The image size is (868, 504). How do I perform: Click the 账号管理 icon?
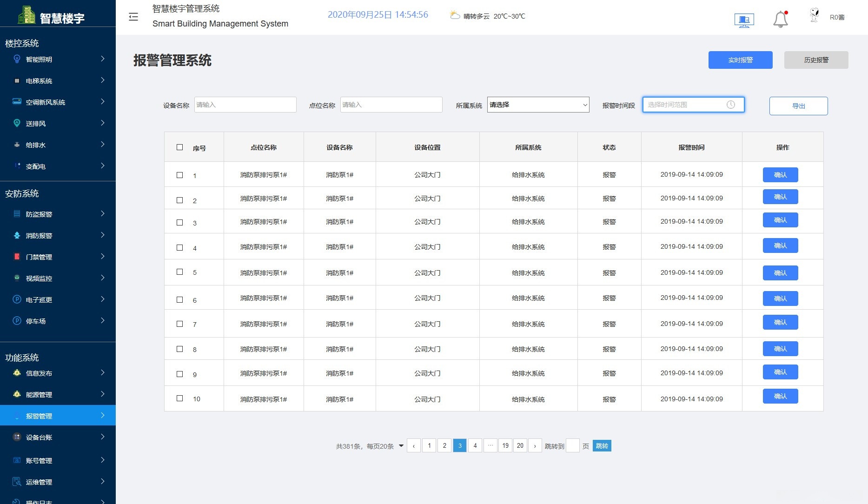coord(17,460)
